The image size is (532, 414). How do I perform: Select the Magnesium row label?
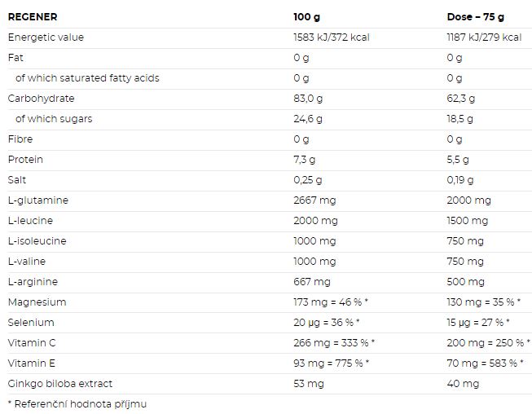coord(37,302)
